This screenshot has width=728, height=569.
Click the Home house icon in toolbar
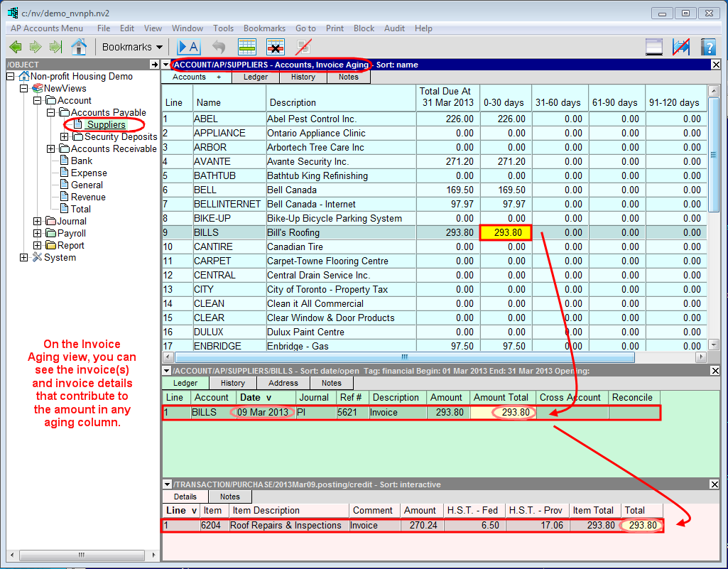coord(79,47)
